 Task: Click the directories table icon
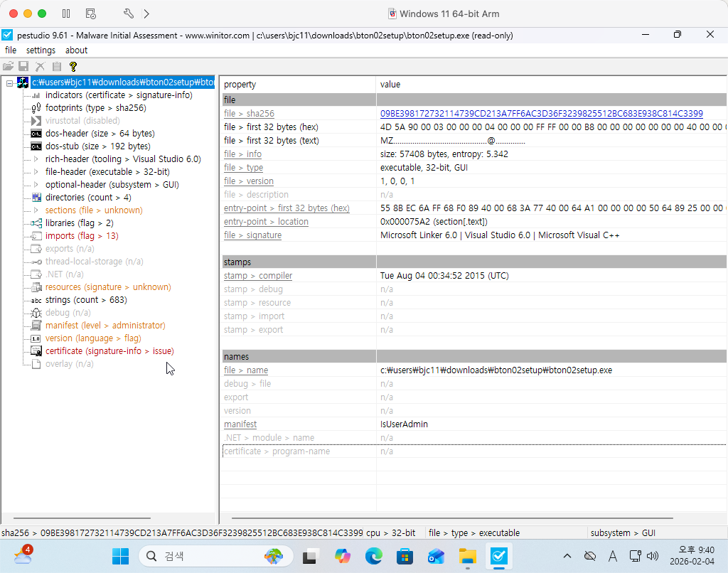point(36,198)
